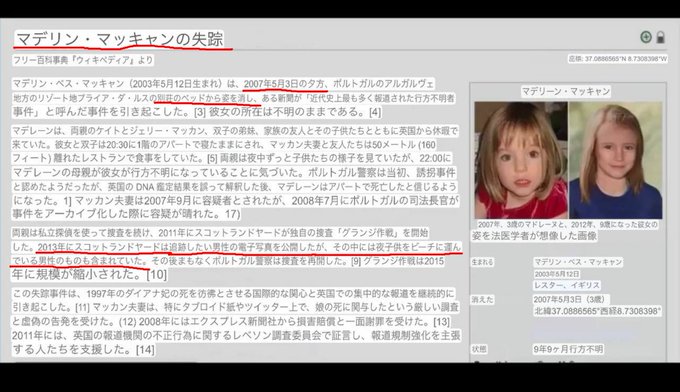
Task: Click infobox heading マデリーン・マッキャン
Action: (x=566, y=91)
